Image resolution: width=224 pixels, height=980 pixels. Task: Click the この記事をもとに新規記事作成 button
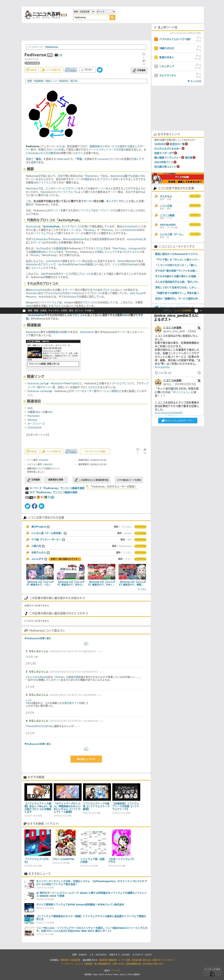(91, 480)
